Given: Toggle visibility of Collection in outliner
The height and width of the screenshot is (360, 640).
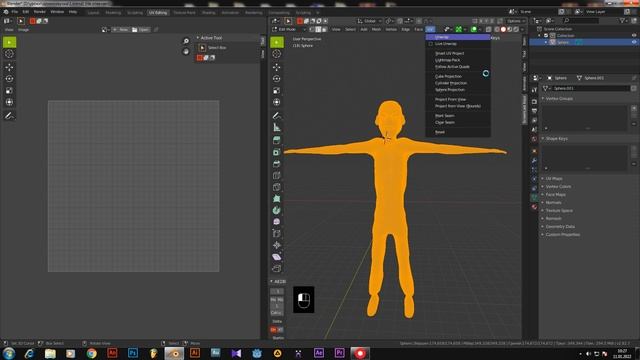Looking at the screenshot, I should coord(634,36).
